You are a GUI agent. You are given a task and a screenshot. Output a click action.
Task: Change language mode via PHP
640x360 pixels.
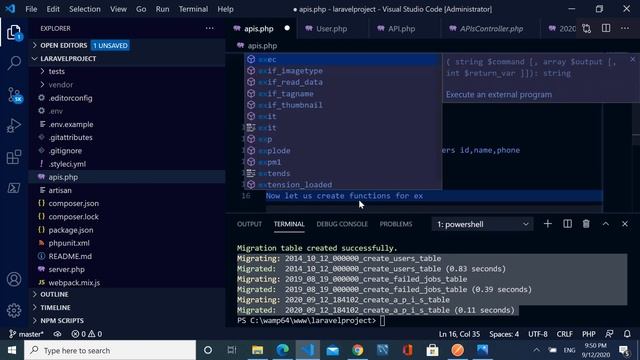click(x=589, y=334)
